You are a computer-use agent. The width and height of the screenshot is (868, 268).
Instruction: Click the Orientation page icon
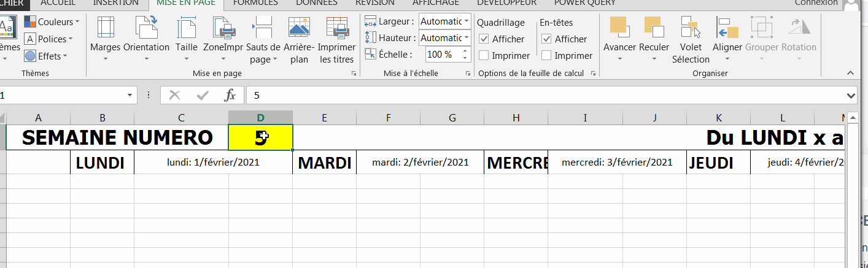[x=146, y=28]
